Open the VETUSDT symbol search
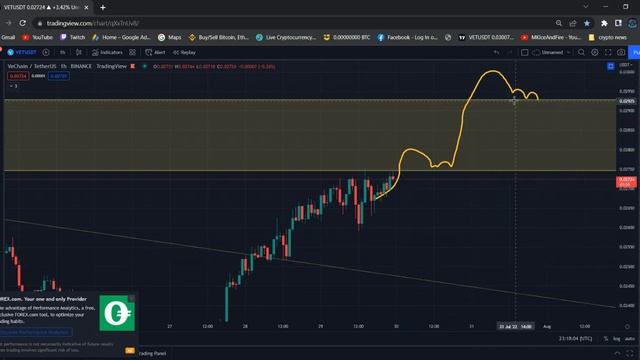The width and height of the screenshot is (640, 360). click(22, 52)
